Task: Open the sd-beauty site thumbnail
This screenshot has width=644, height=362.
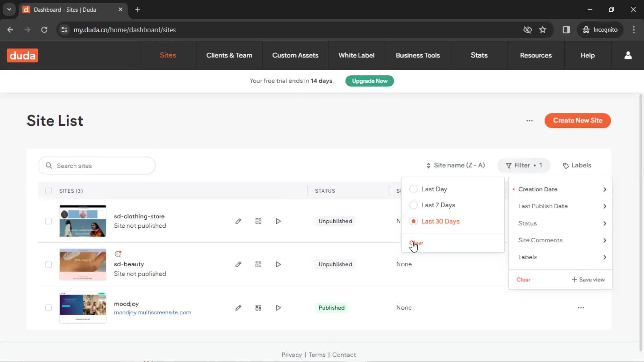Action: pos(83,264)
